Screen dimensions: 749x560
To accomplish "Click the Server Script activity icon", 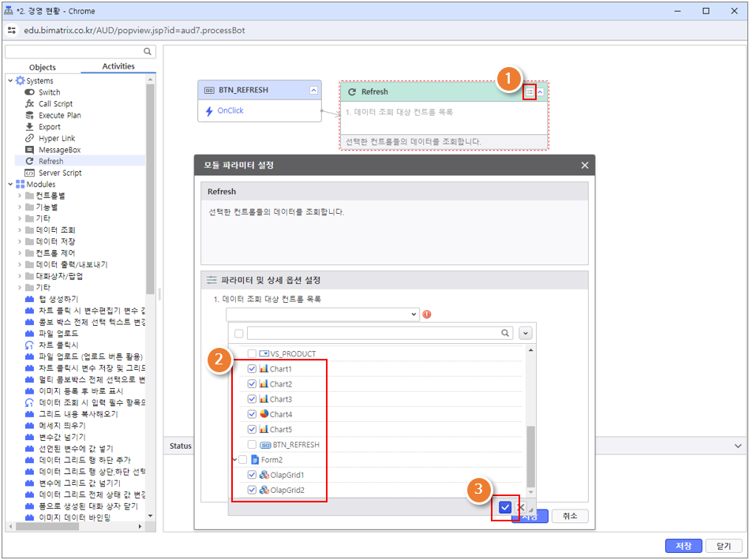I will (30, 173).
